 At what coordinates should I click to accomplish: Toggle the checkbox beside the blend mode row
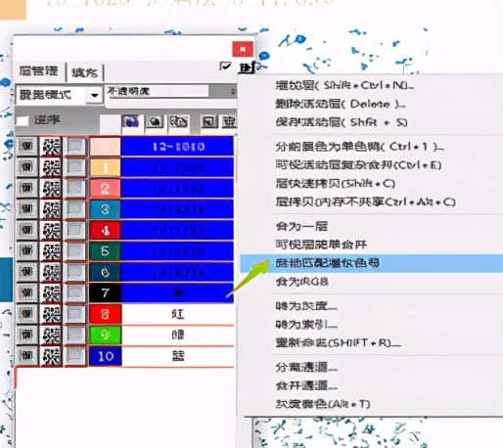(x=23, y=120)
